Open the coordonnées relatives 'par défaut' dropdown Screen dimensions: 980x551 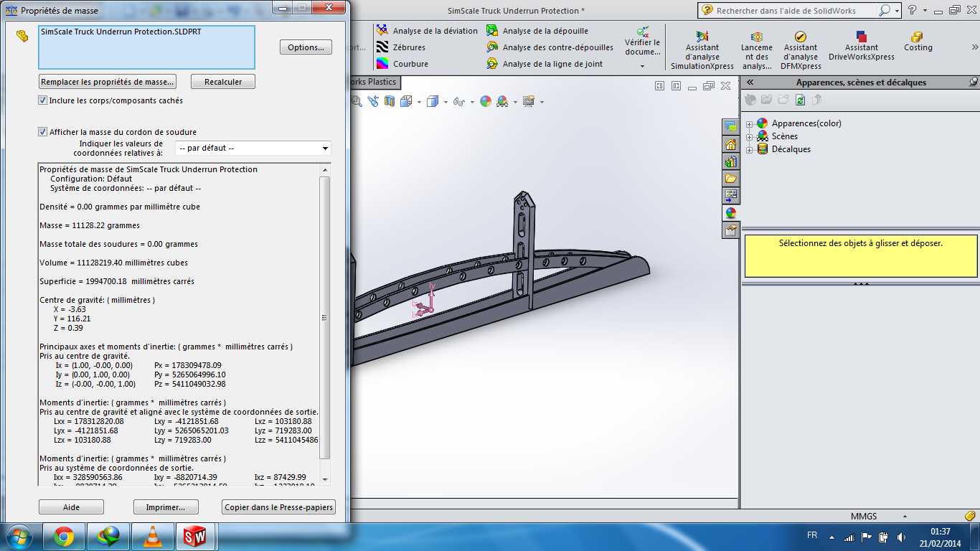point(253,149)
